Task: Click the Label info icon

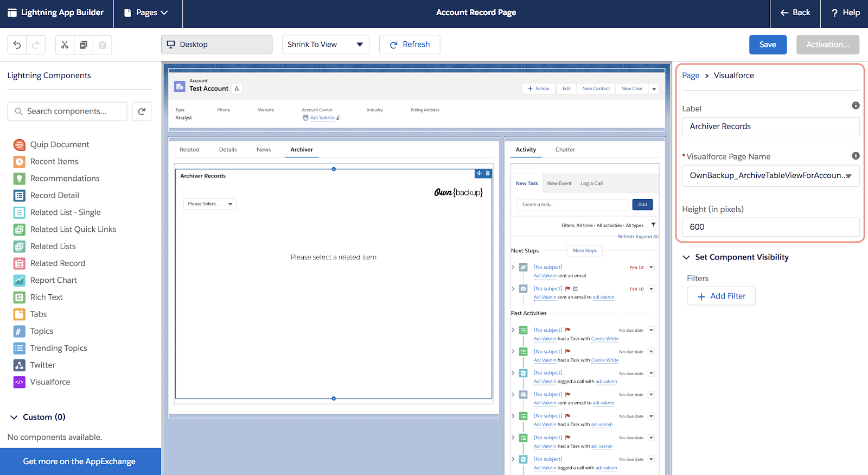Action: 856,105
